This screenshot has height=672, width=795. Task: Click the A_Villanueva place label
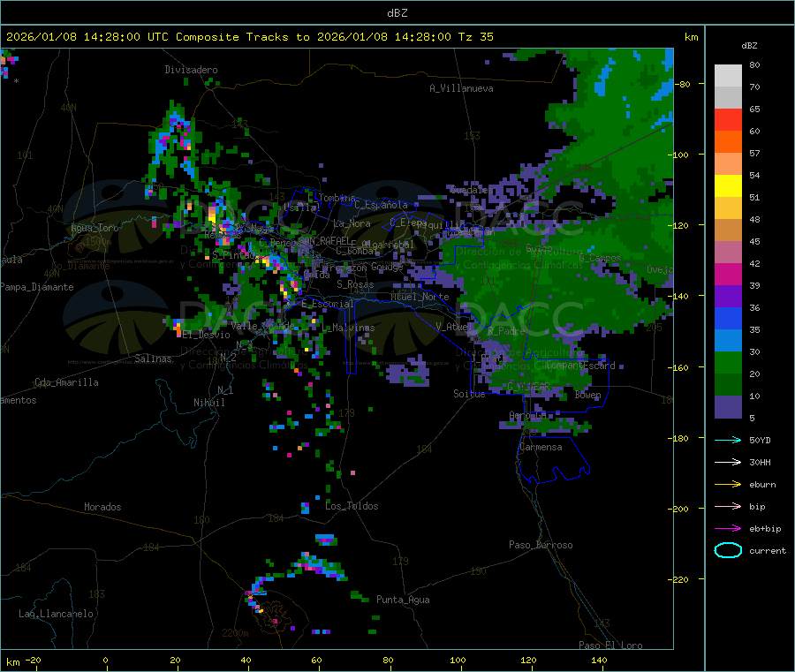pos(461,88)
